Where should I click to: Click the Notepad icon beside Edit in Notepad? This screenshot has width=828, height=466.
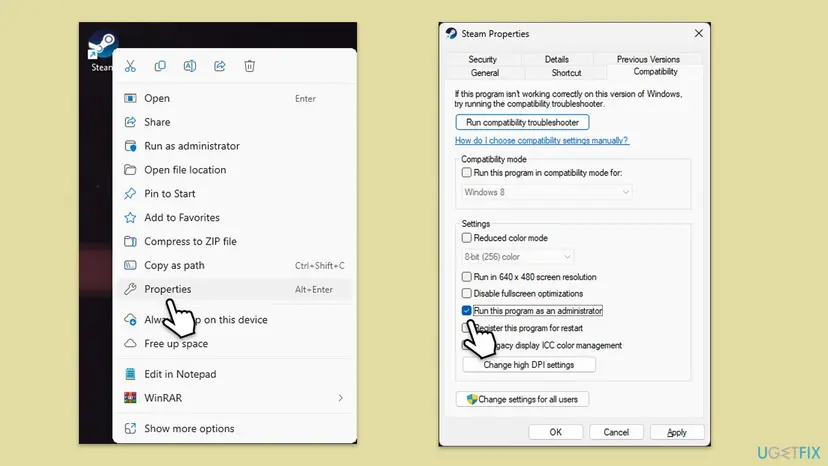130,374
